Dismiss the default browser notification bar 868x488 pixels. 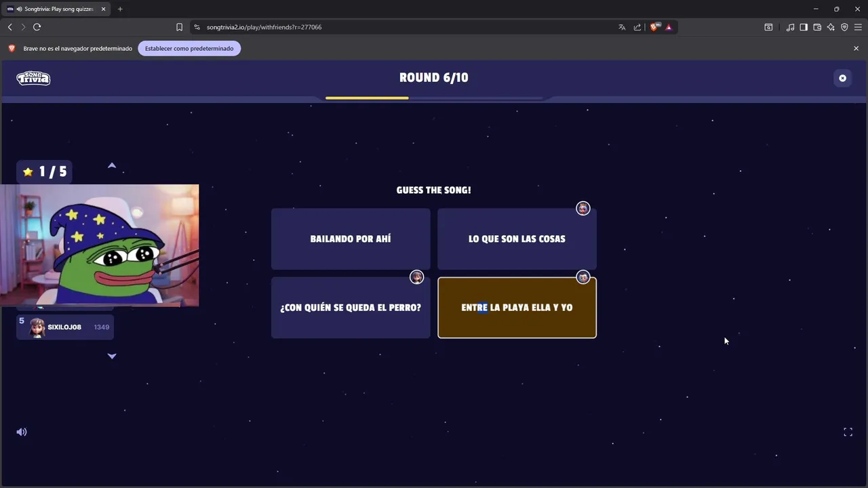856,48
